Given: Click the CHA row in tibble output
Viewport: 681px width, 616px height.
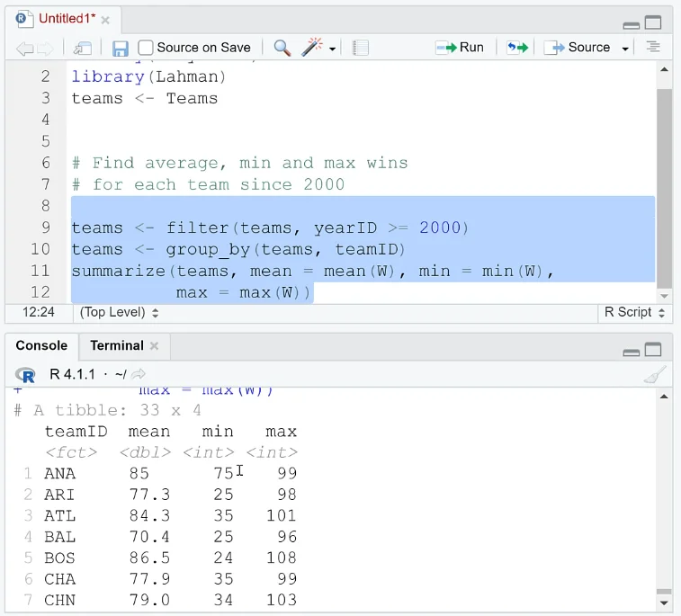Looking at the screenshot, I should click(x=161, y=579).
